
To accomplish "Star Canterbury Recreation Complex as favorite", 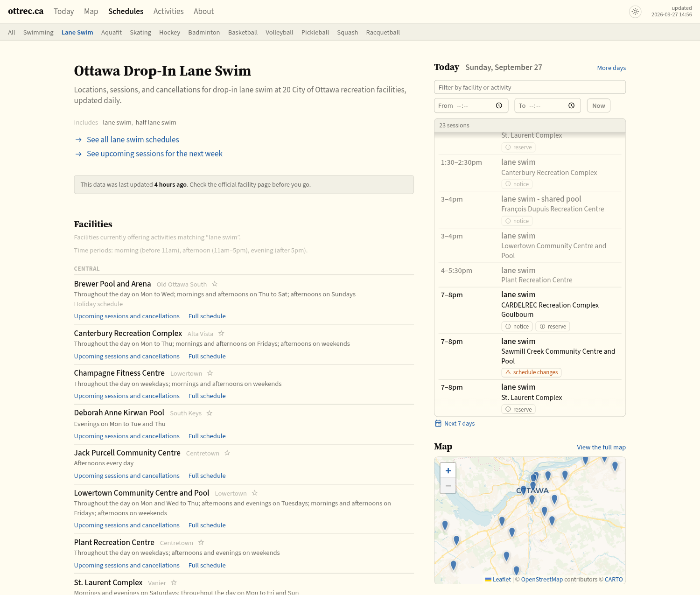I will coord(221,333).
